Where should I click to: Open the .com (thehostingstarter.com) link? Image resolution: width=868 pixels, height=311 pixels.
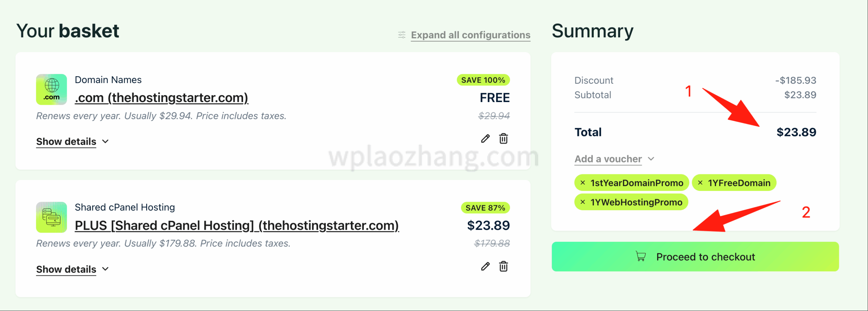pos(161,98)
